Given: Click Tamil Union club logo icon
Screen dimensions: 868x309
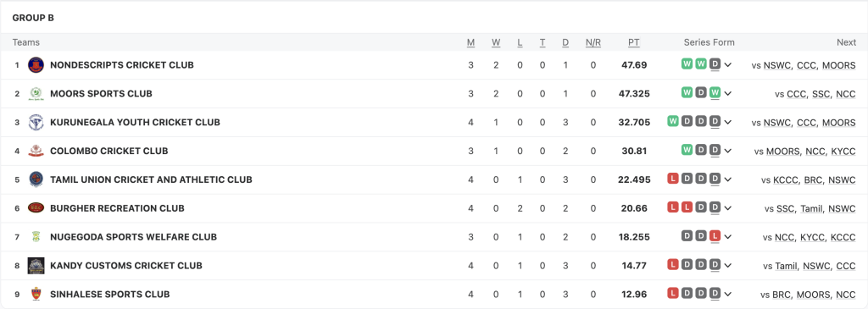Looking at the screenshot, I should pyautogui.click(x=36, y=179).
